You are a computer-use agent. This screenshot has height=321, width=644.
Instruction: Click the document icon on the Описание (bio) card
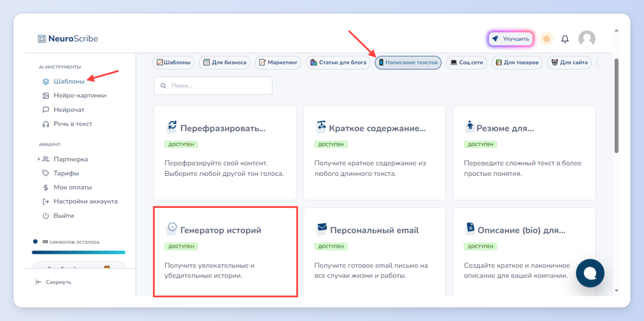tap(471, 228)
